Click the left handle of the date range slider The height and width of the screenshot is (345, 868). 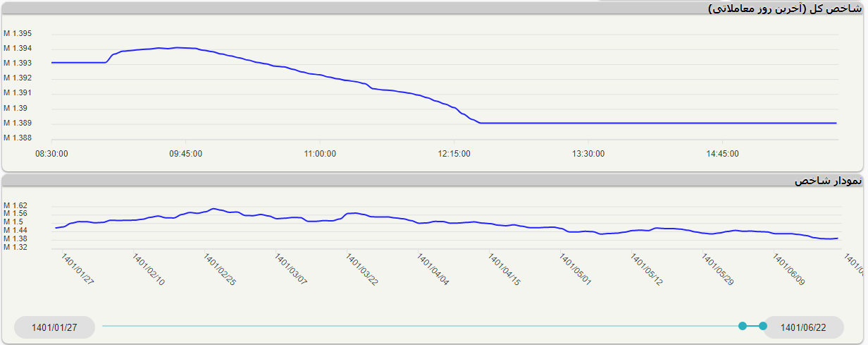coord(742,326)
